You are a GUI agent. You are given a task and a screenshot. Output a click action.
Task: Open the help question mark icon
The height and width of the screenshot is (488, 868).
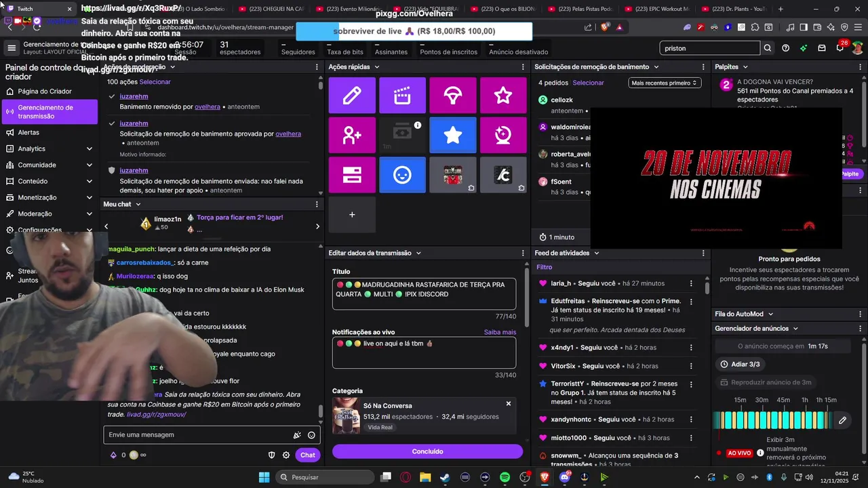pyautogui.click(x=785, y=48)
